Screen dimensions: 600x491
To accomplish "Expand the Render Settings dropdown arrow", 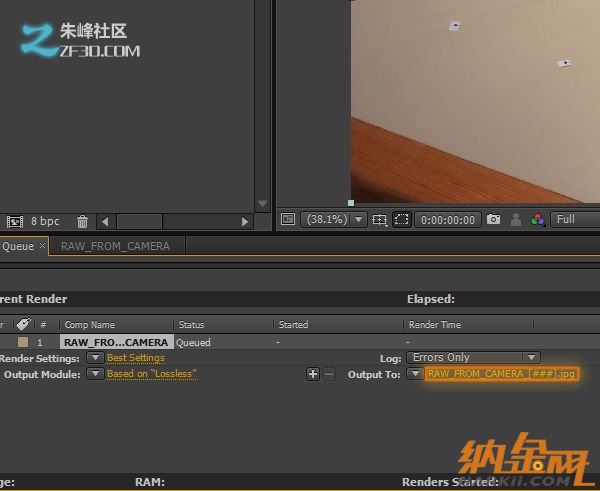I will pos(94,358).
